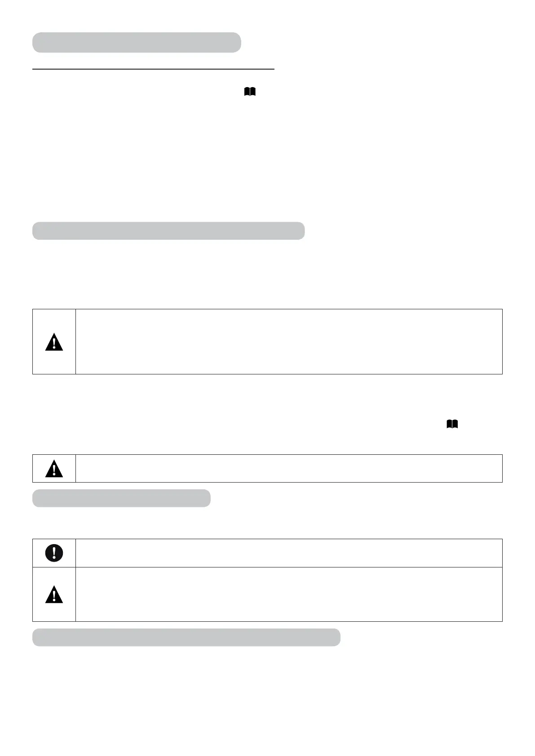Select the topmost gray section heading bar

[x=137, y=42]
